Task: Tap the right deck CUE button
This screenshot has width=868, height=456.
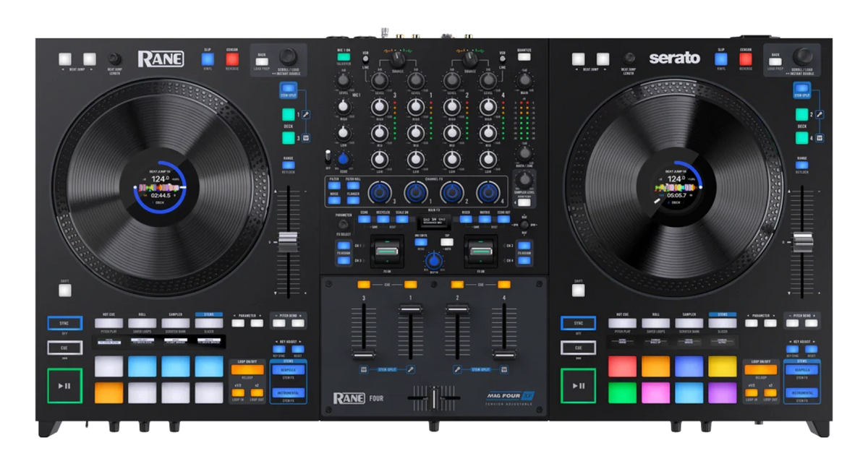Action: pos(578,348)
